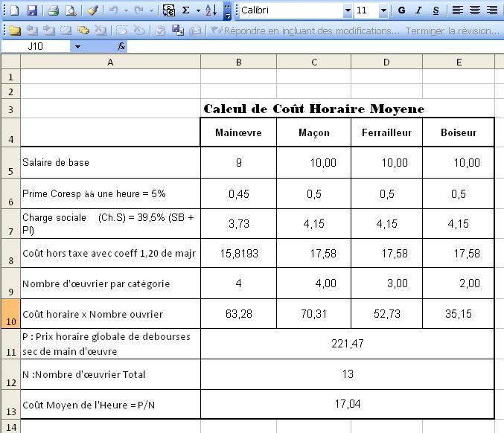Select the merged cell showing 221,47
504x433 pixels.
[348, 344]
